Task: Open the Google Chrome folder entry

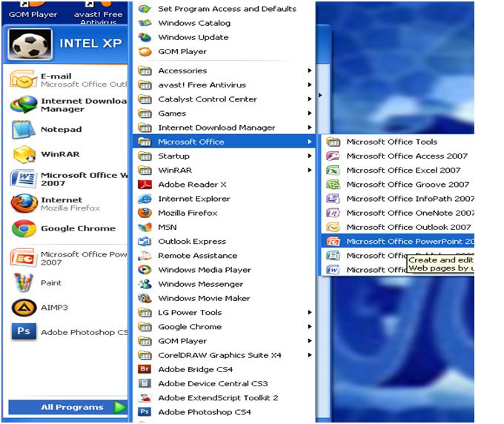Action: [x=224, y=327]
